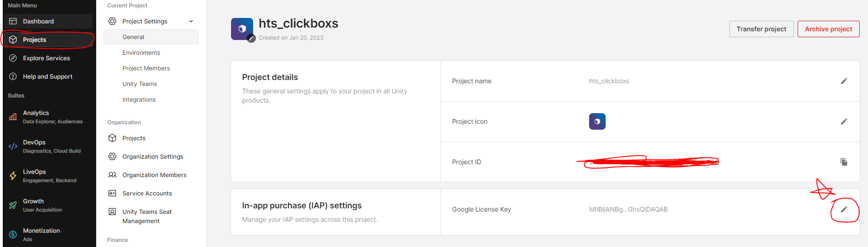Click the Explore Services compass icon
868x247 pixels.
[13, 58]
